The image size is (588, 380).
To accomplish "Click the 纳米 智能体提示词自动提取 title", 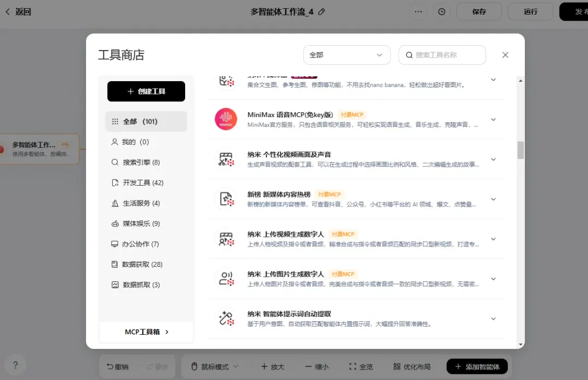I will (289, 314).
